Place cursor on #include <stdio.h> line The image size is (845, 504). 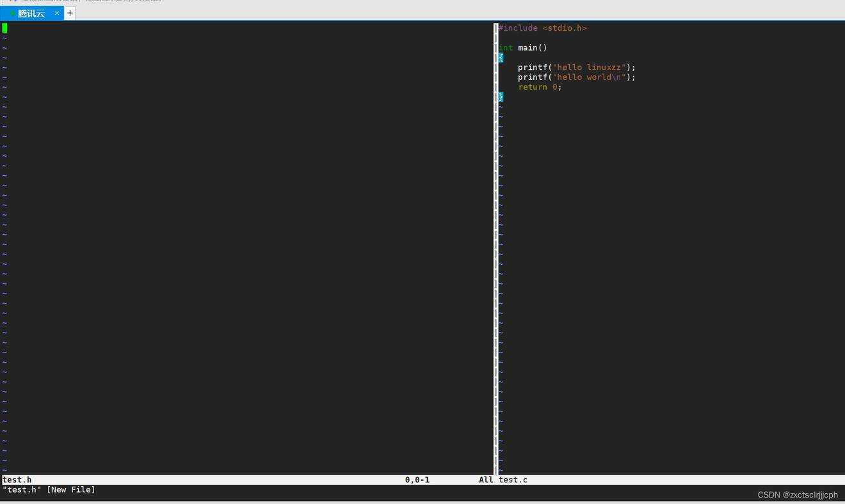click(x=542, y=28)
